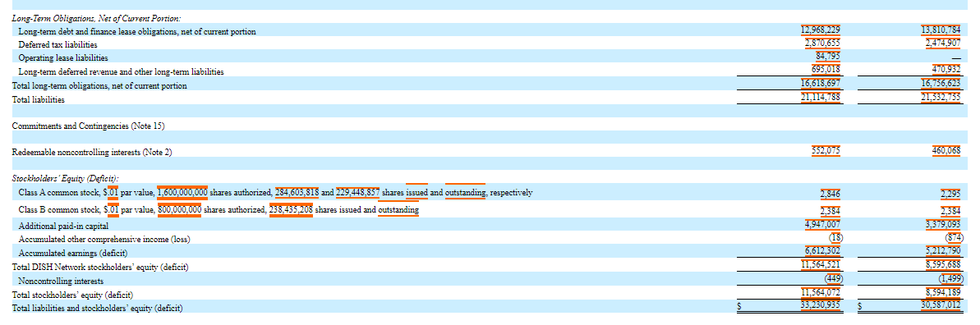Select 'Redeemable noncontrolling interests (Note 2)' label
Screen dimensions: 980x325
[92, 153]
